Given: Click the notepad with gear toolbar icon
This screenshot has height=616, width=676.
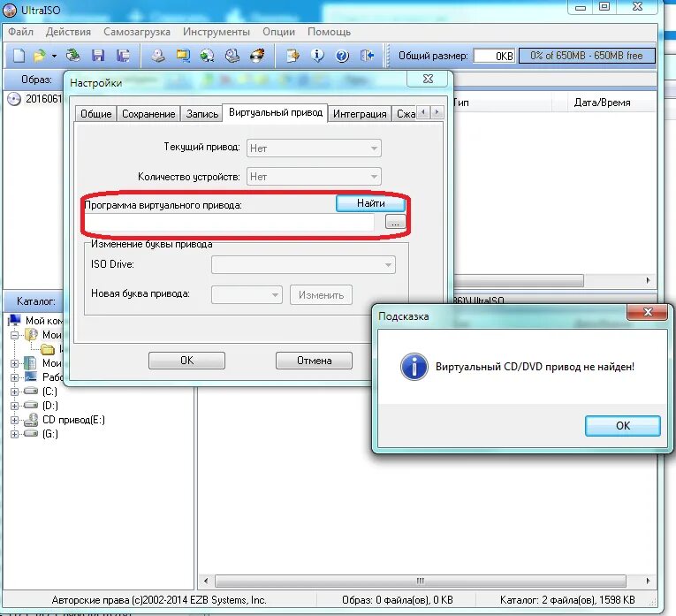Looking at the screenshot, I should pos(292,56).
